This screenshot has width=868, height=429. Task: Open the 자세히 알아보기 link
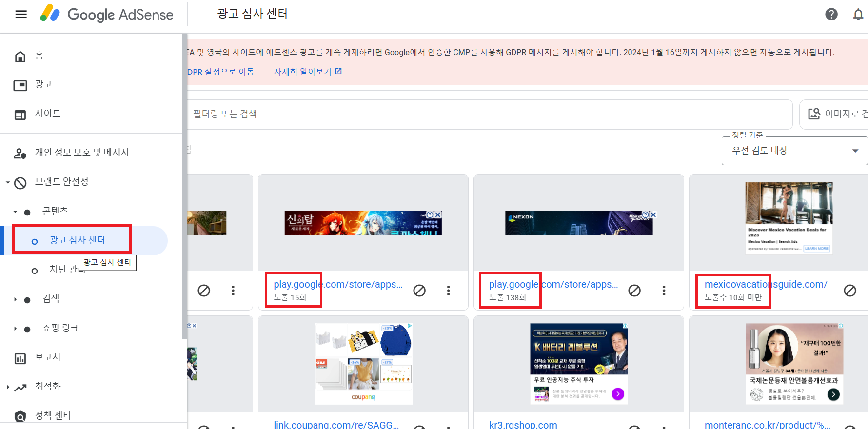308,72
